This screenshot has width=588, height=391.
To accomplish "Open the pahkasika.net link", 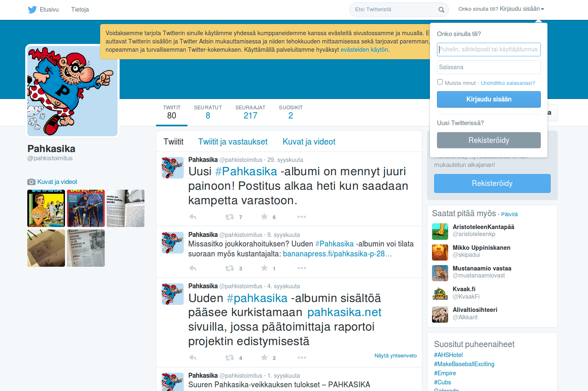I will (344, 312).
